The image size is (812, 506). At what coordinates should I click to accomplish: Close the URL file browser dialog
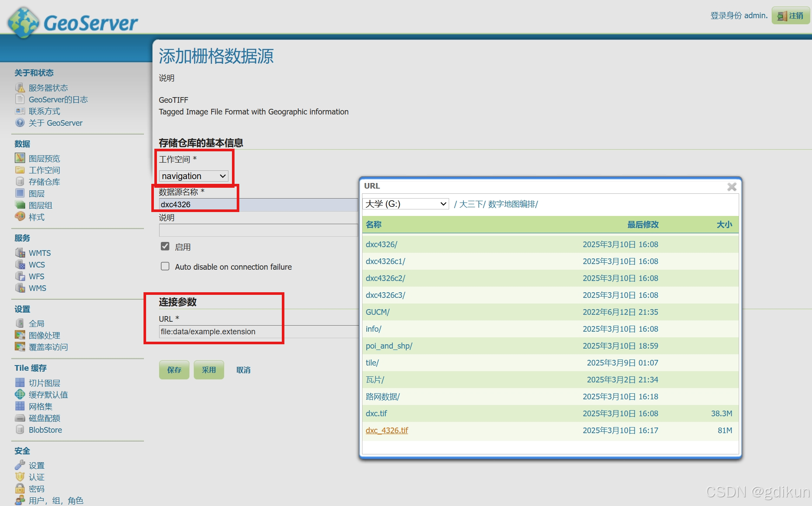(x=732, y=187)
